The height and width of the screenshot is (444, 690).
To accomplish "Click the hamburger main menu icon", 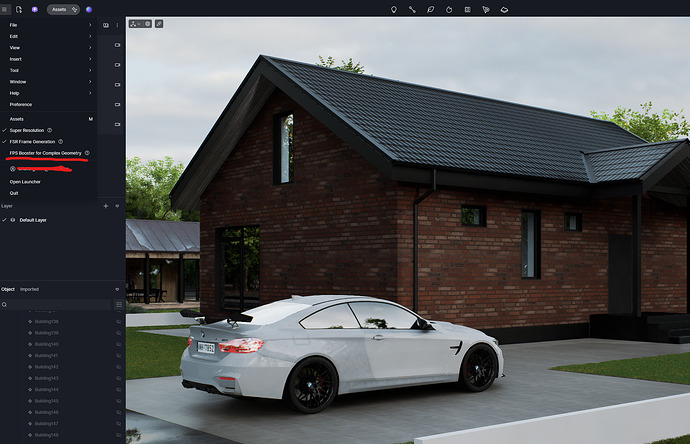I will coord(5,9).
